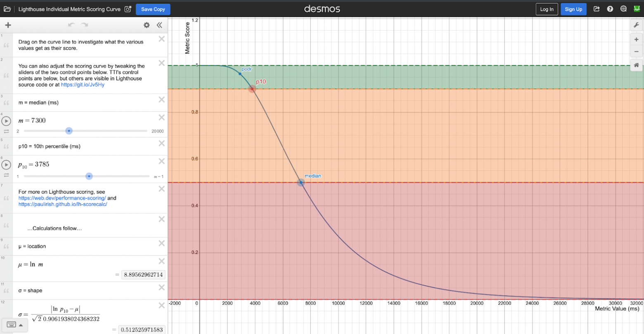Click the podr point on the curve
The image size is (644, 334).
pos(240,74)
